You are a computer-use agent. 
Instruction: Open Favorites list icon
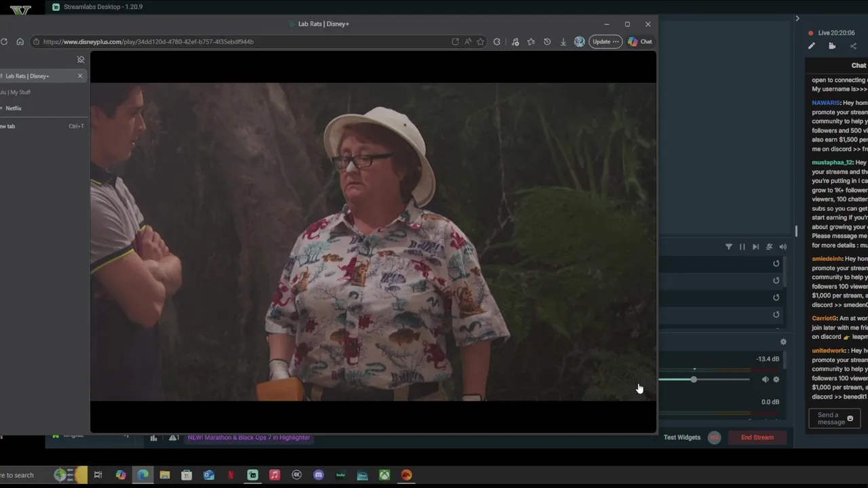pyautogui.click(x=531, y=41)
